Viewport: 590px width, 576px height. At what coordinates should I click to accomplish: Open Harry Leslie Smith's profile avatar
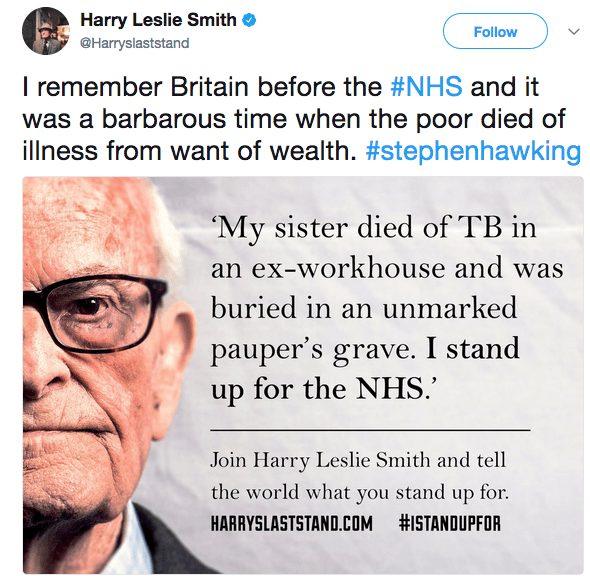46,31
